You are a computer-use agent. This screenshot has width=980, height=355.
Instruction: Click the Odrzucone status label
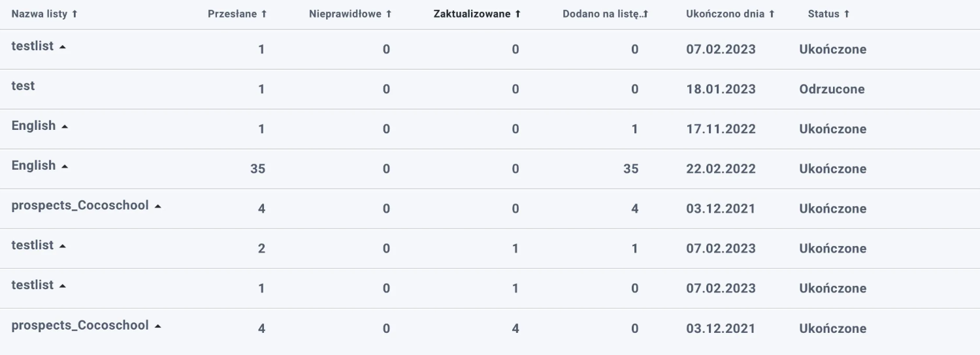832,89
